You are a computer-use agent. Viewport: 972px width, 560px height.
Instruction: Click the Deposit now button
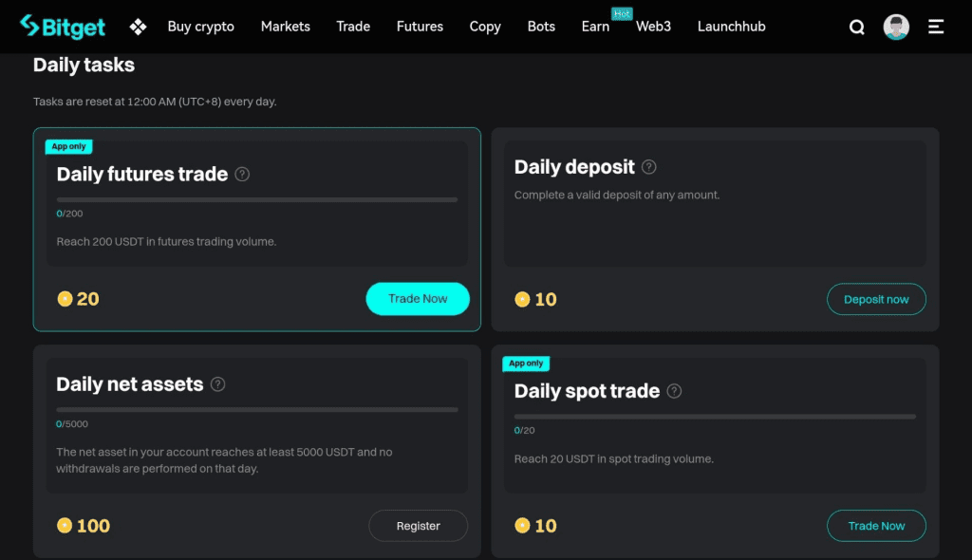876,299
